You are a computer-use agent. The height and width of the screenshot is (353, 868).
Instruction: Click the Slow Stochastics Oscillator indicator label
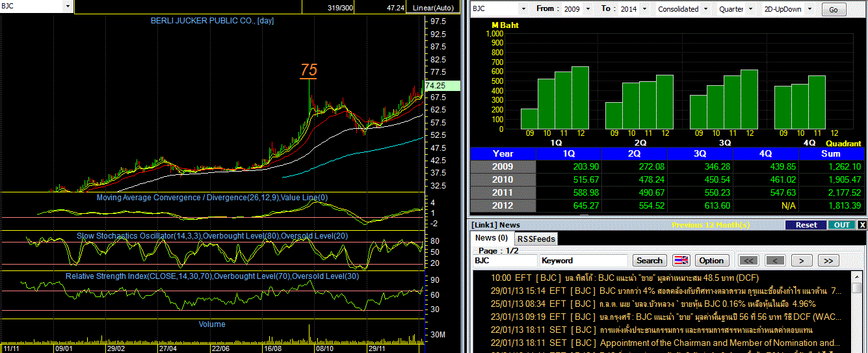point(212,236)
